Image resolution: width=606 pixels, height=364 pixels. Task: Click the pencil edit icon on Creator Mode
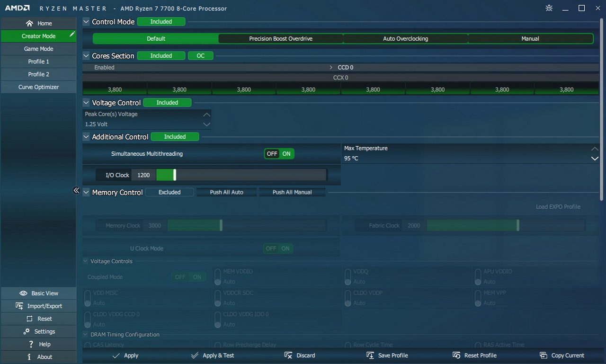(72, 34)
